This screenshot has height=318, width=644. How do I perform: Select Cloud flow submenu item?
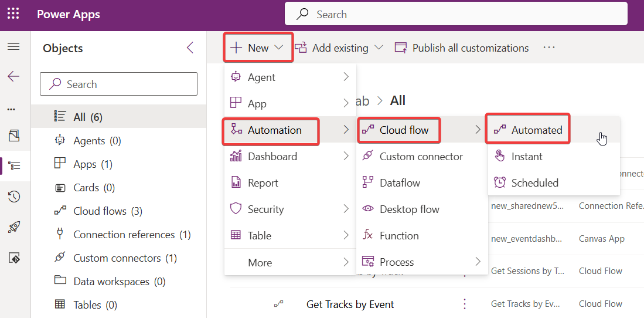[x=422, y=130]
